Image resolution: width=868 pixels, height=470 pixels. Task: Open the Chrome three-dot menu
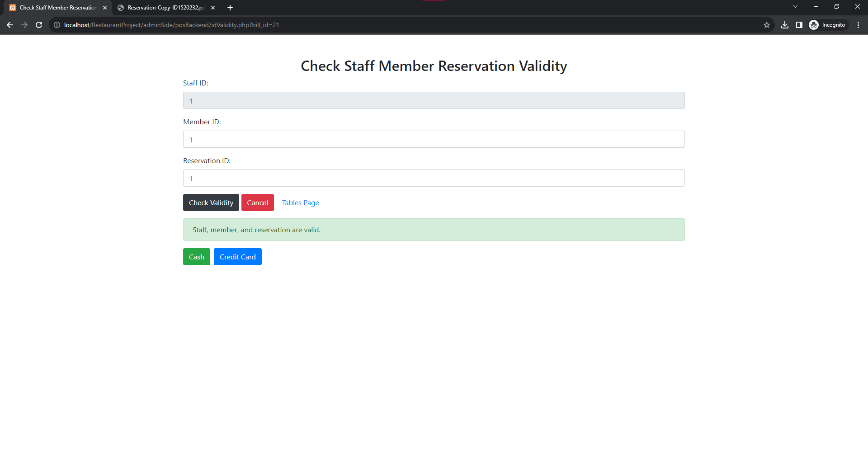point(858,25)
